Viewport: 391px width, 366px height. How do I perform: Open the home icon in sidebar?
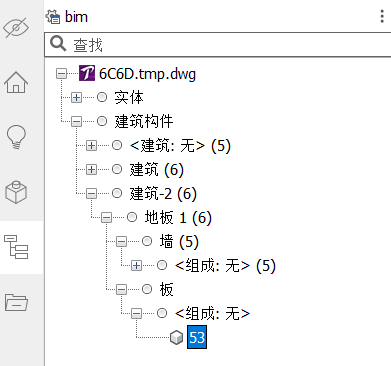(16, 82)
